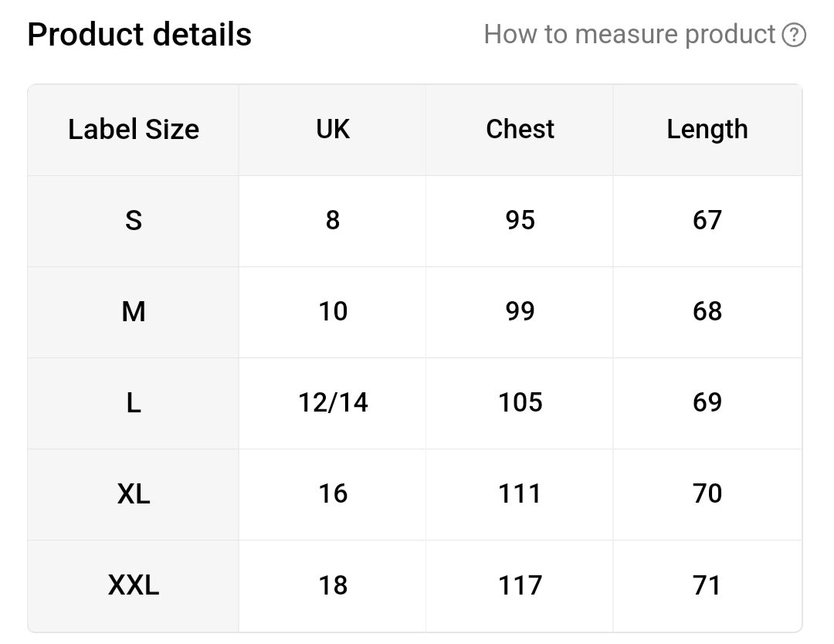Click the chest value 105 cell
The height and width of the screenshot is (644, 834).
520,403
